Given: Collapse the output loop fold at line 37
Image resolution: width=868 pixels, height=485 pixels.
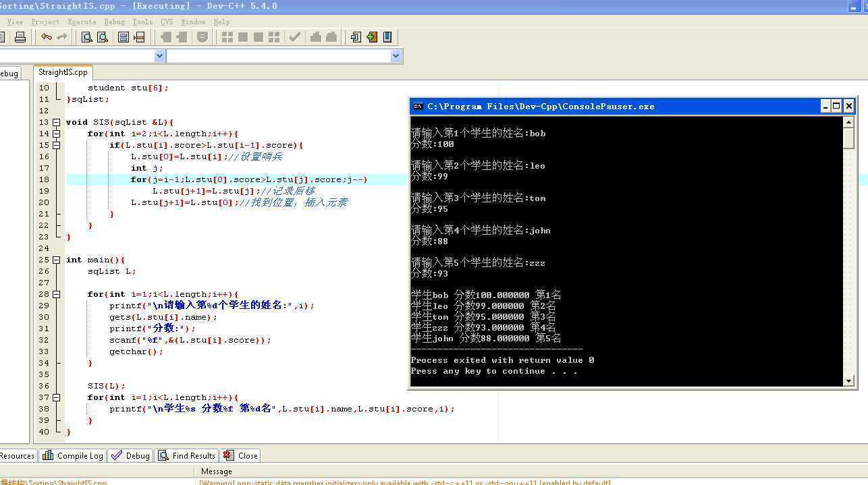Looking at the screenshot, I should point(57,397).
